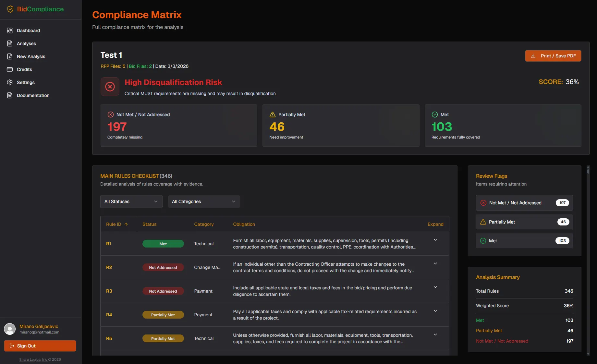The image size is (597, 364).
Task: Select the Dashboard sidebar icon
Action: tap(9, 30)
